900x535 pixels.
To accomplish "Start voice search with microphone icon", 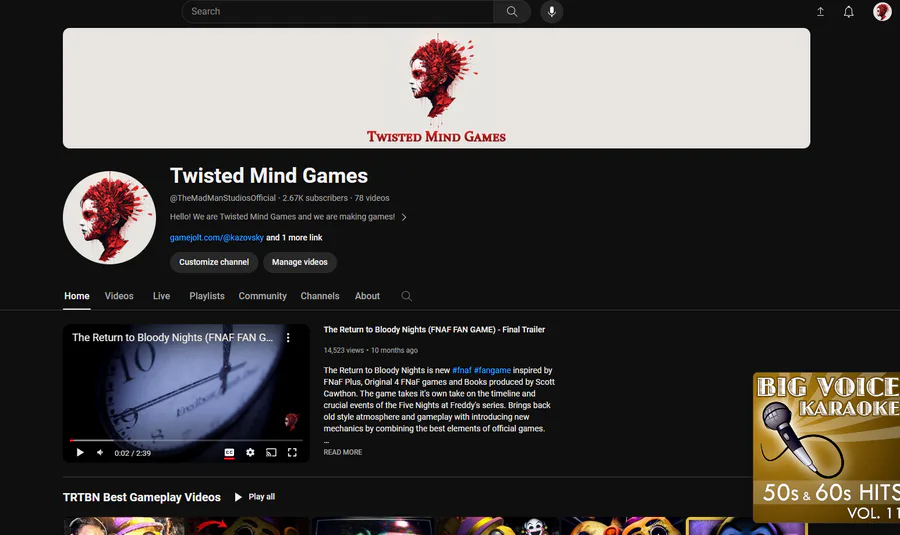I will click(x=552, y=11).
